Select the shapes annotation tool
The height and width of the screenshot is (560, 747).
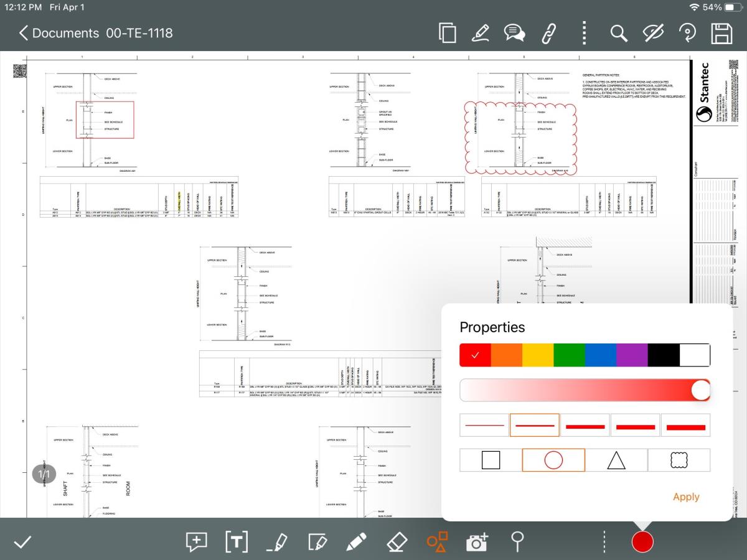pos(437,542)
